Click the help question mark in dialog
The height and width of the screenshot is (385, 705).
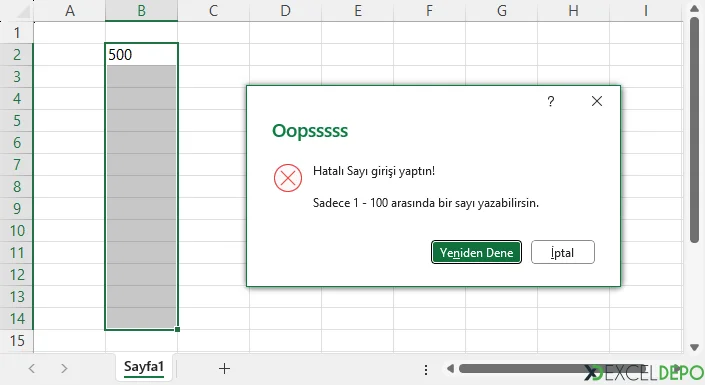tap(551, 101)
